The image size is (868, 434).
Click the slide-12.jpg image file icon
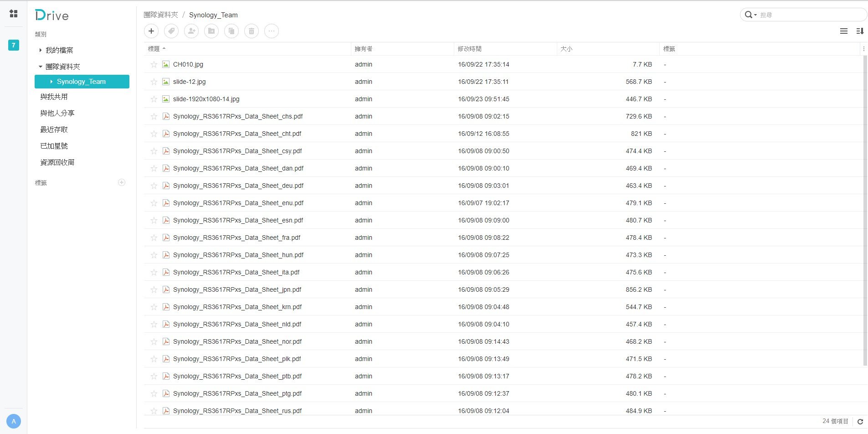[x=166, y=82]
